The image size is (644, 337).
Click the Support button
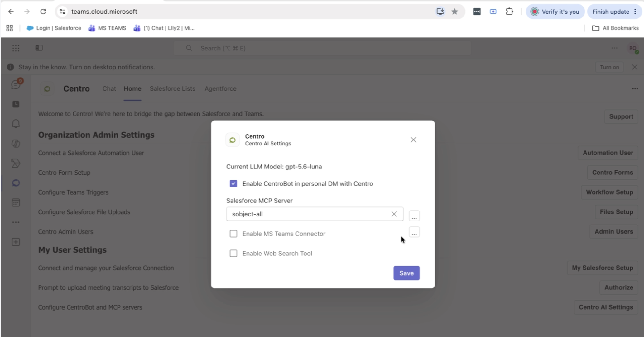621,116
